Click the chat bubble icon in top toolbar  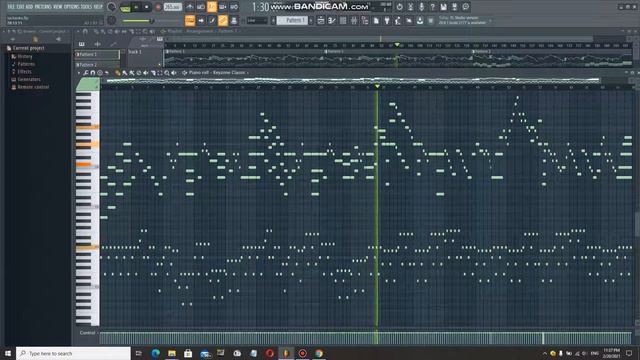coord(465,7)
